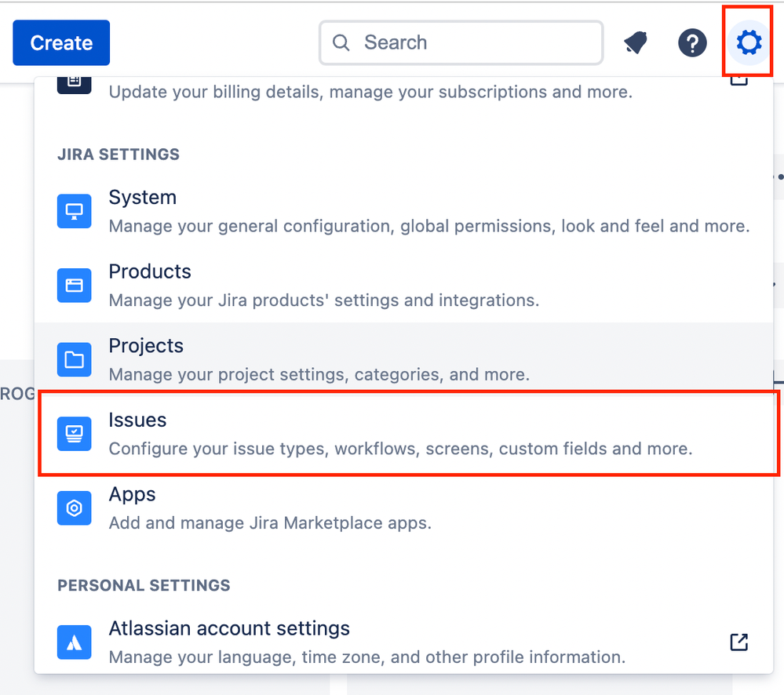This screenshot has height=695, width=784.
Task: Click the Atlassian logo icon
Action: point(74,642)
